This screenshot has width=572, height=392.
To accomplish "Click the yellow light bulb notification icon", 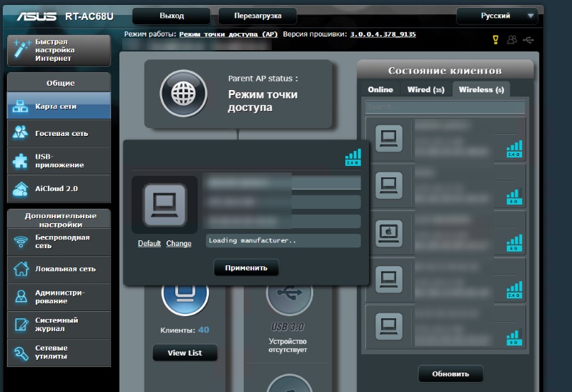I will coord(495,39).
